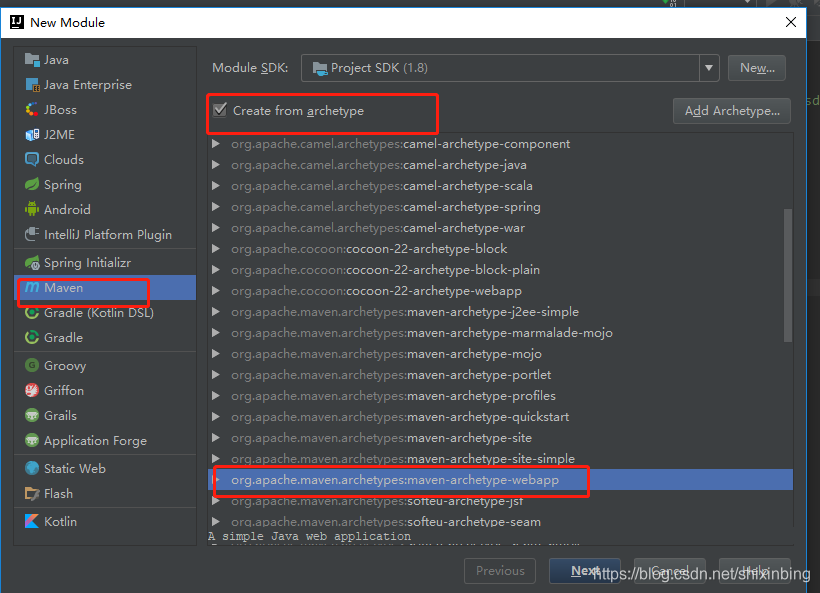Click the Application Forge icon
Image resolution: width=820 pixels, height=593 pixels.
tap(32, 440)
